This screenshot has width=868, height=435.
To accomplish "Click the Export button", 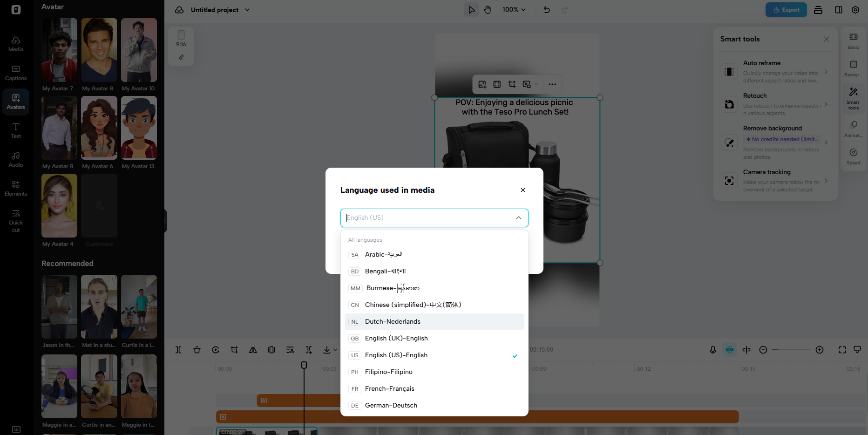I will (786, 10).
